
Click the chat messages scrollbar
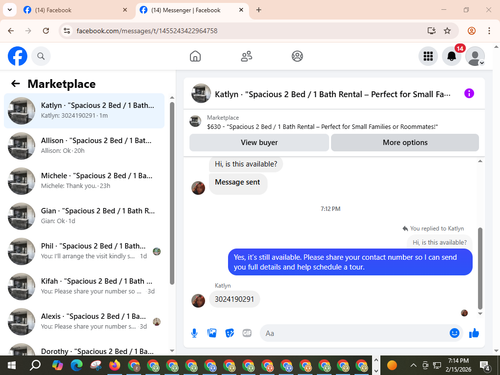point(480,268)
